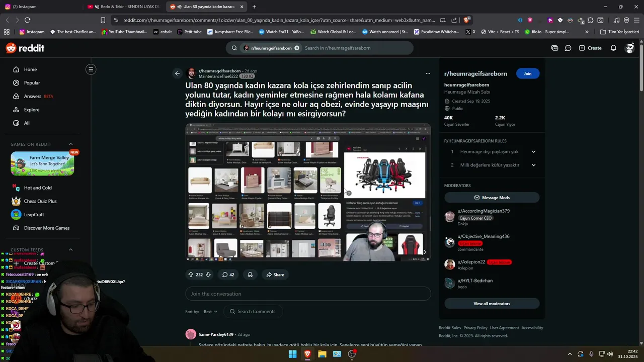This screenshot has width=644, height=362.
Task: Open commenter Same-Parsley6139 profile
Action: (216, 334)
